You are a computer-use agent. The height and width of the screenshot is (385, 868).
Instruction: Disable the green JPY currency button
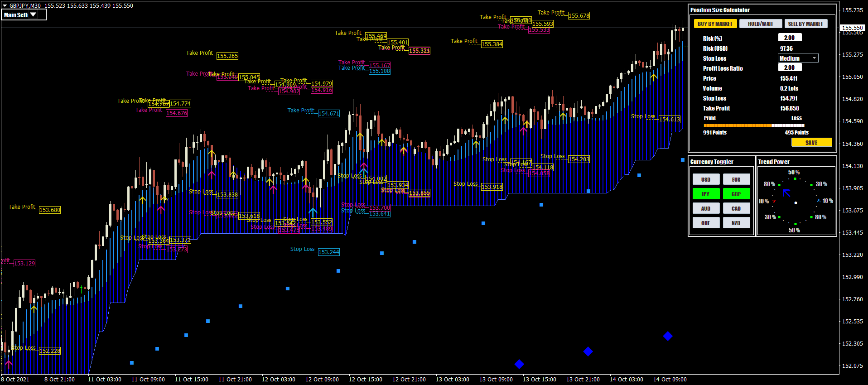(706, 194)
